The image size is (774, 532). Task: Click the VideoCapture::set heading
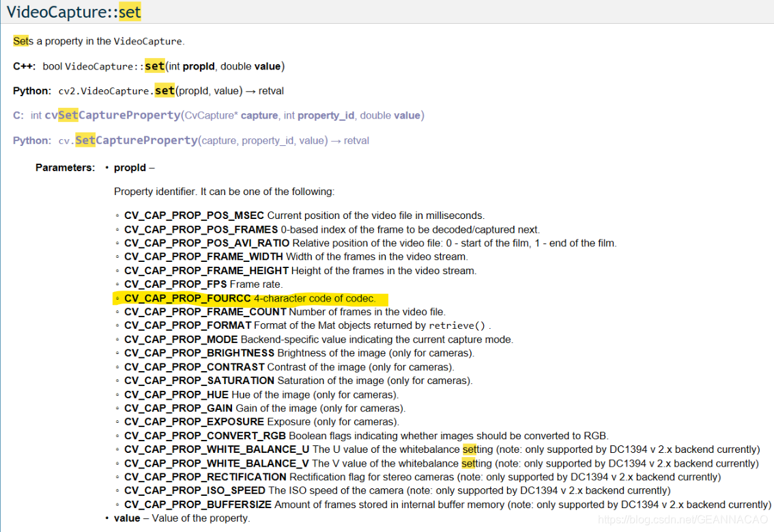[x=74, y=12]
